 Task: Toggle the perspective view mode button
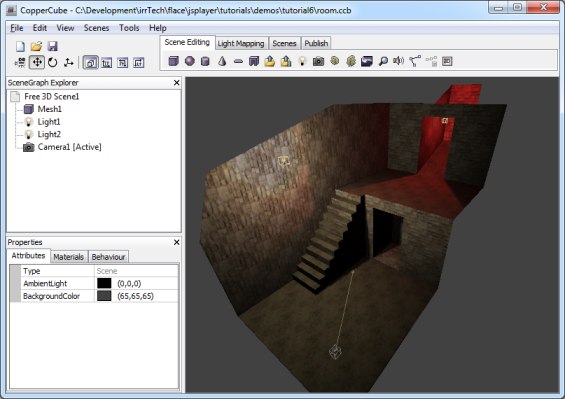pyautogui.click(x=90, y=63)
